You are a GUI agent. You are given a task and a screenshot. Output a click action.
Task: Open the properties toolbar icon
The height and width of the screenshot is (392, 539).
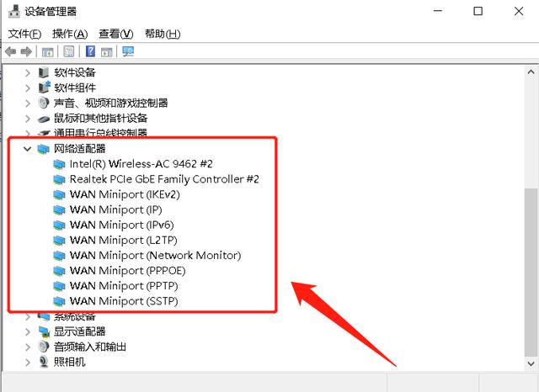tap(69, 52)
